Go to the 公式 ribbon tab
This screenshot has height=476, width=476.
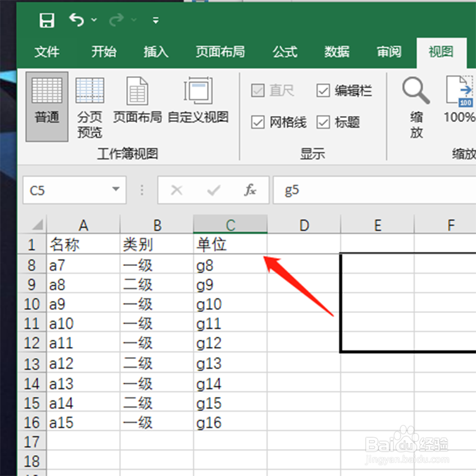tap(285, 52)
